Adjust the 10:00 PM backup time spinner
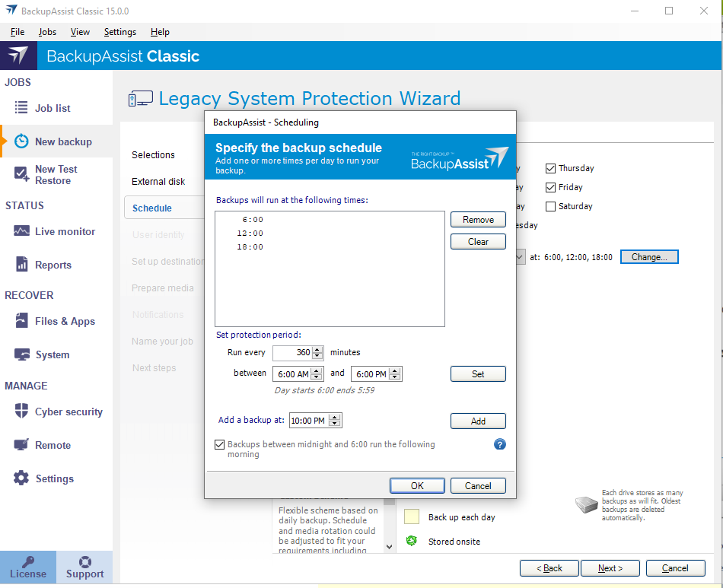Screen dimensions: 723x588 click(x=335, y=421)
